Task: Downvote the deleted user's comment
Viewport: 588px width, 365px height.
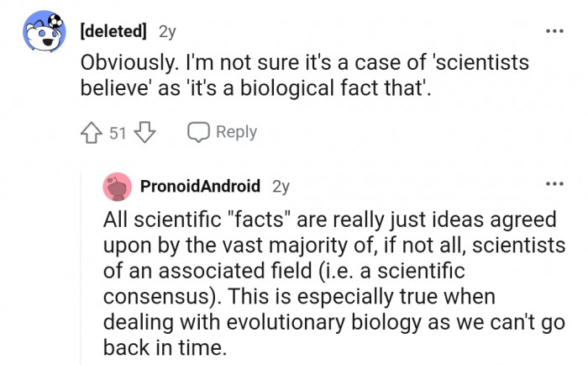Action: point(145,132)
